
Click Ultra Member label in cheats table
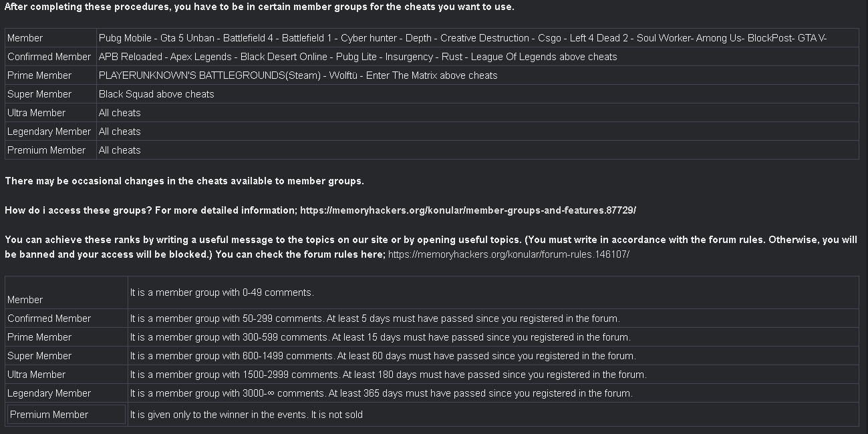pyautogui.click(x=37, y=113)
